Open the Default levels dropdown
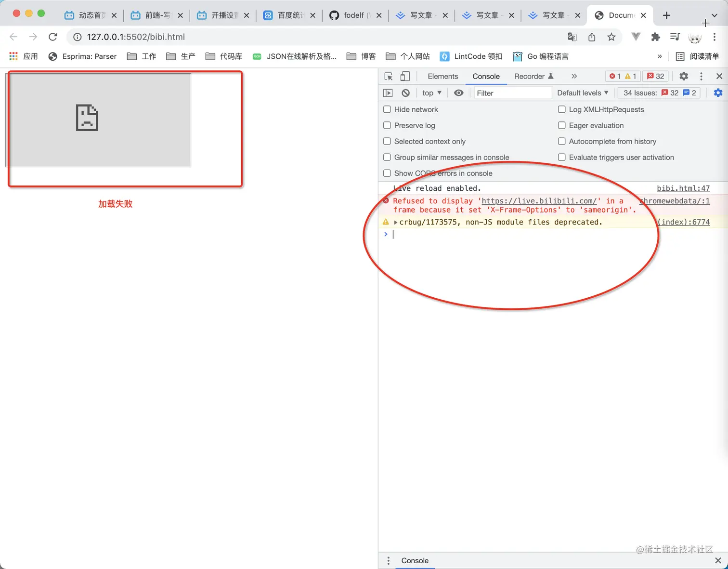 click(583, 93)
